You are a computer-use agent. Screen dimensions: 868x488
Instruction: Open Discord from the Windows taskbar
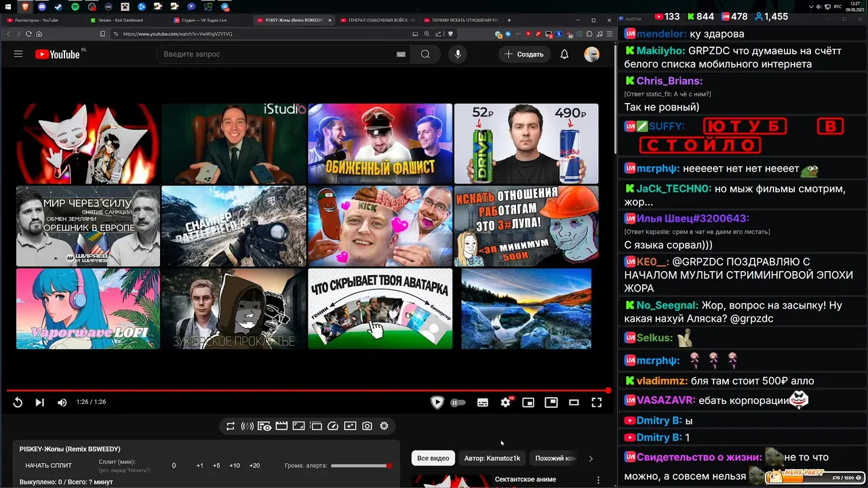point(41,6)
